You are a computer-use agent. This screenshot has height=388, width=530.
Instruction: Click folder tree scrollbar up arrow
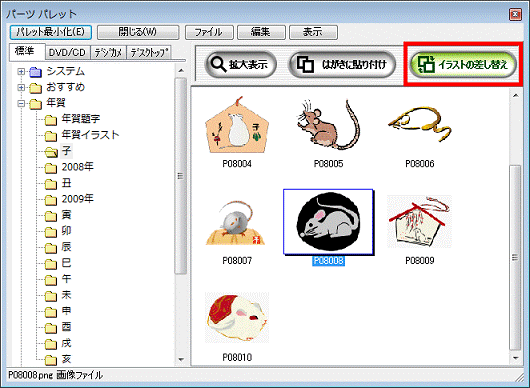(181, 70)
